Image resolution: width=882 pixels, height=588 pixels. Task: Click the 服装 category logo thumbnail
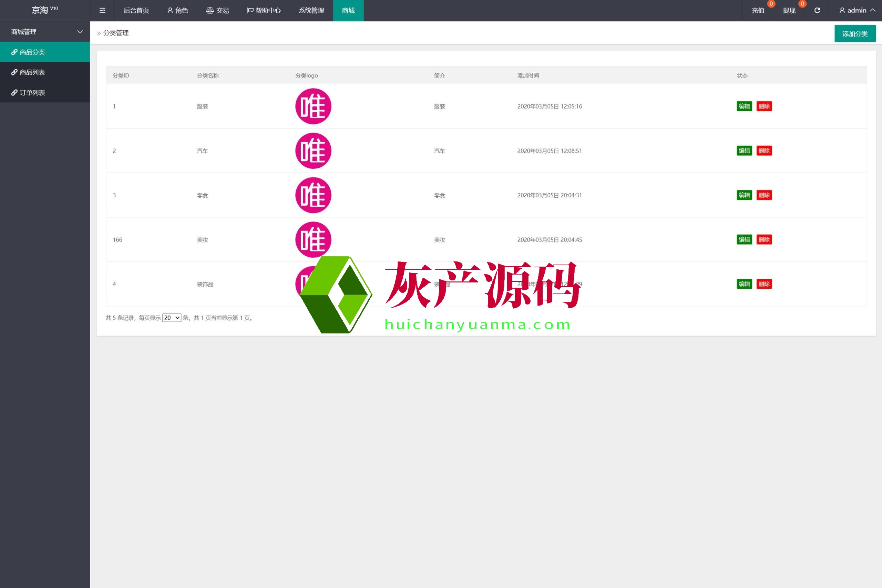pyautogui.click(x=313, y=106)
